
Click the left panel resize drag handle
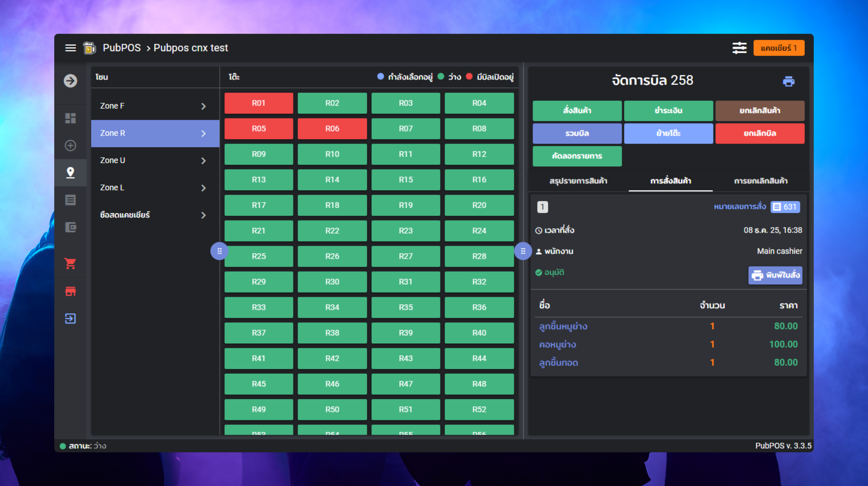[219, 251]
